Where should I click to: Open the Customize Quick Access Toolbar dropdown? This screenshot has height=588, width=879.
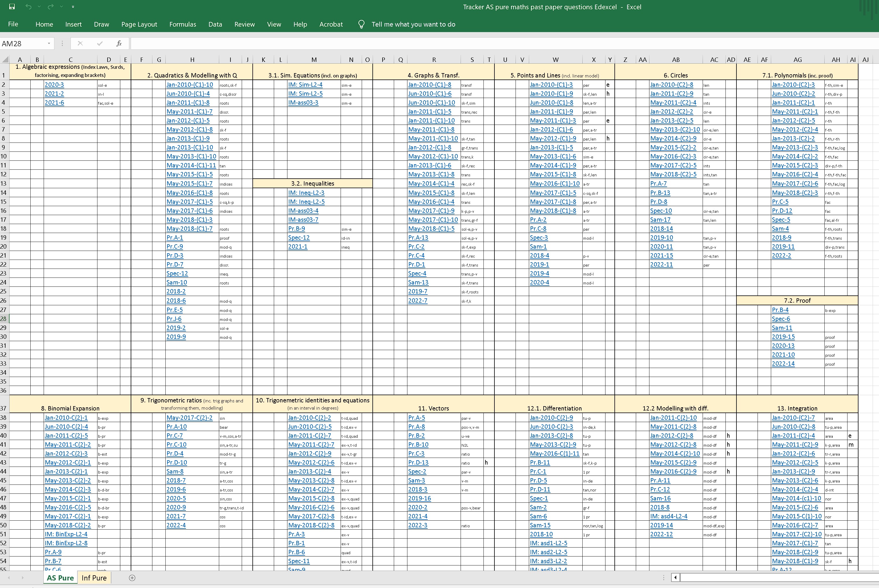73,6
